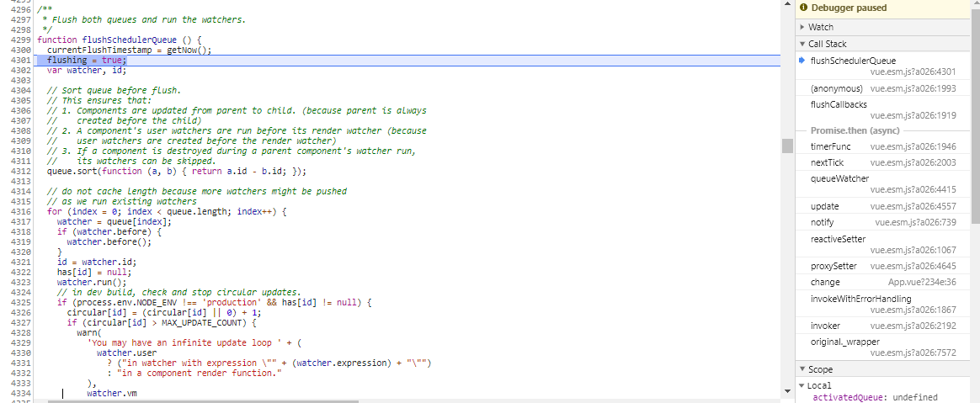Select the update stack frame

(882, 206)
